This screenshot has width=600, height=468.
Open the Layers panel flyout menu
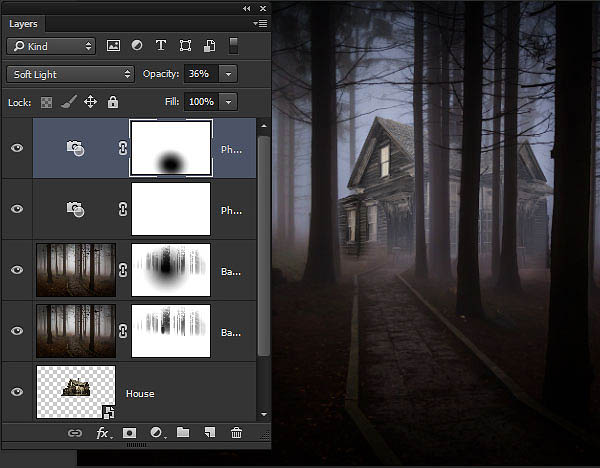click(x=260, y=24)
